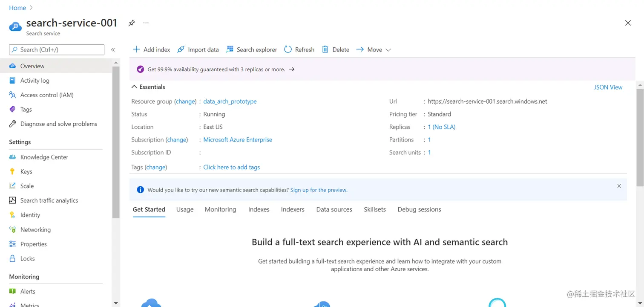Click the Running status text
Viewport: 644px width, 307px height.
[x=214, y=114]
